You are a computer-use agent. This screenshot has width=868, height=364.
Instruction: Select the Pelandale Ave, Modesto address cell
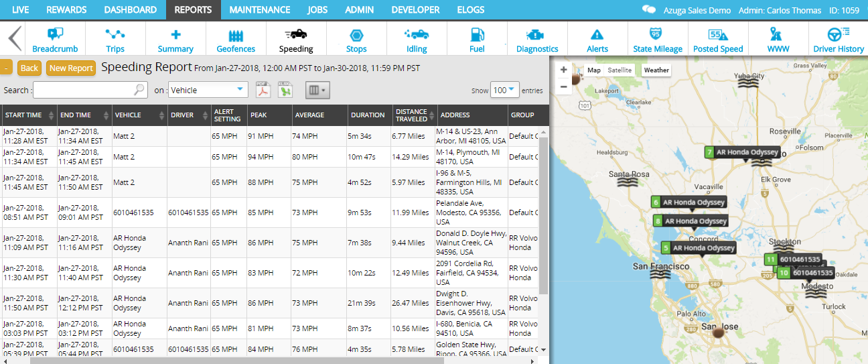pos(471,213)
